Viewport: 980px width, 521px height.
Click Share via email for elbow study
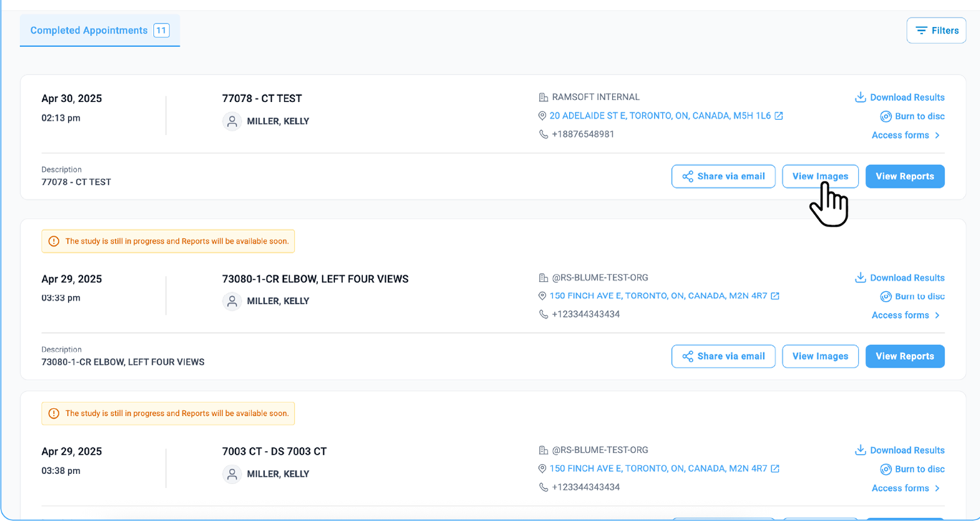(723, 356)
